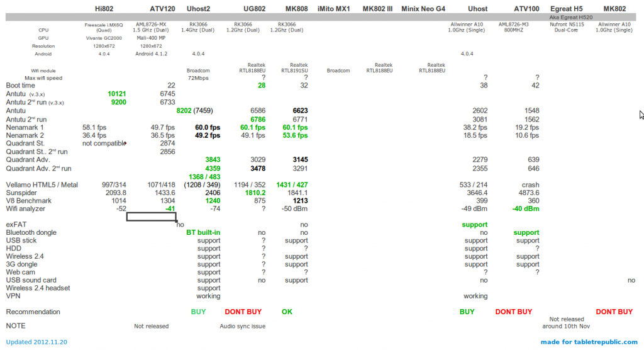Image resolution: width=644 pixels, height=350 pixels.
Task: Click the Updated 2012.11.20 text
Action: (x=36, y=342)
